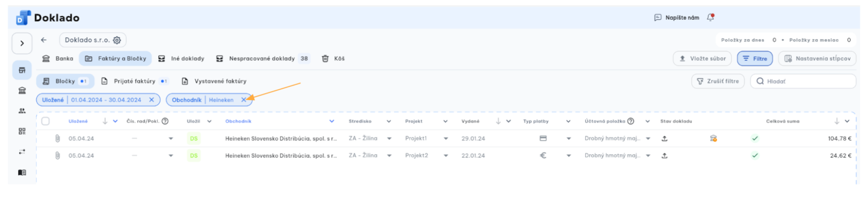Sort Celková suma column with arrow

point(837,121)
